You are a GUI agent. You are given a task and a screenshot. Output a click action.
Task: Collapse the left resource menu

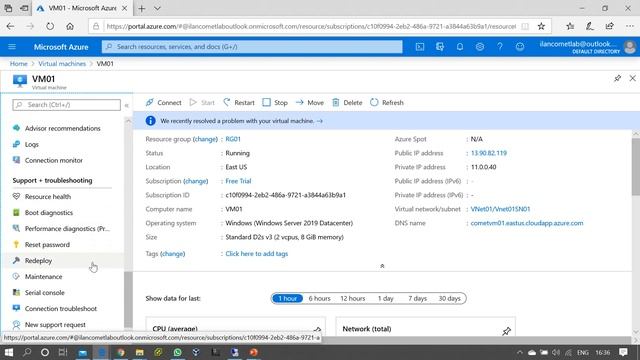coord(127,105)
